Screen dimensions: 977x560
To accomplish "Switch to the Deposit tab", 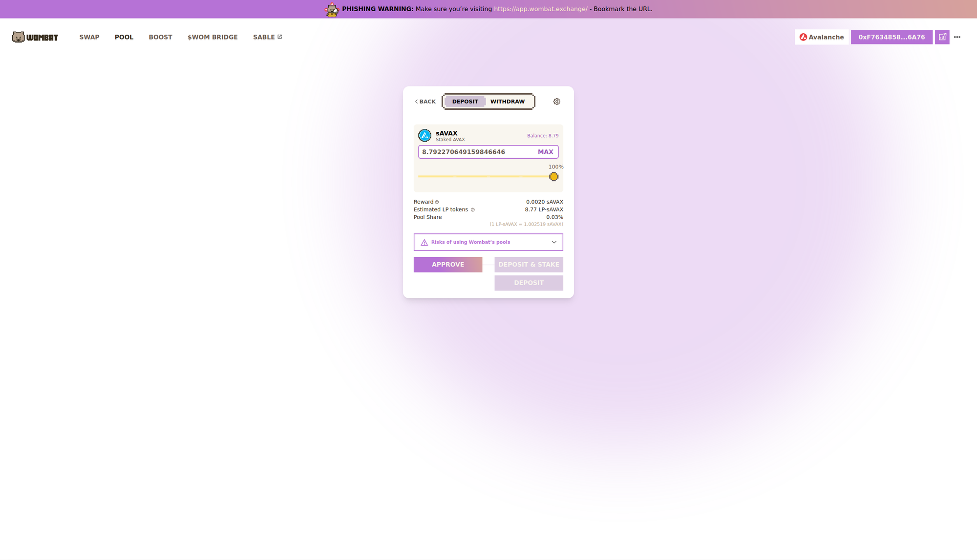I will point(465,102).
